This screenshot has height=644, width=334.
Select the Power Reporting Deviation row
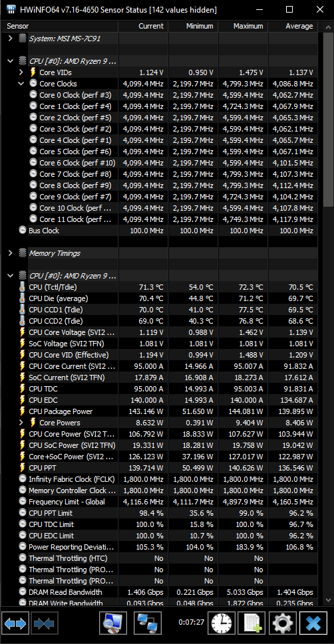[160, 547]
